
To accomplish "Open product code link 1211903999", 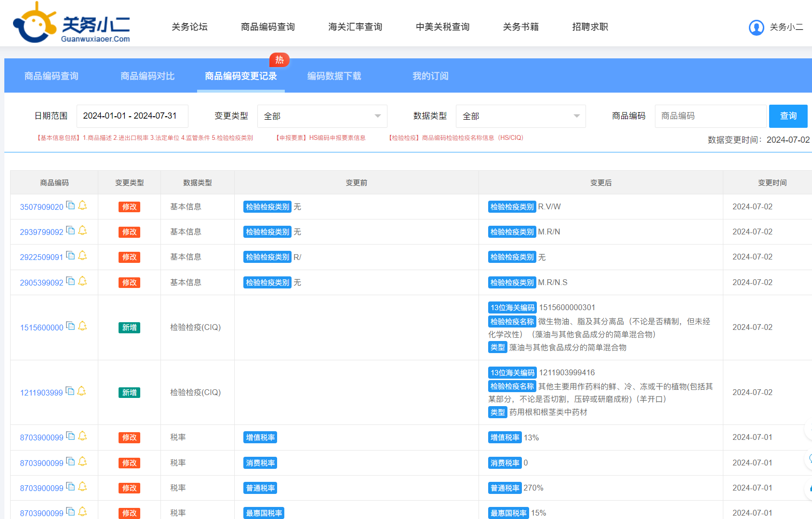I will coord(41,393).
